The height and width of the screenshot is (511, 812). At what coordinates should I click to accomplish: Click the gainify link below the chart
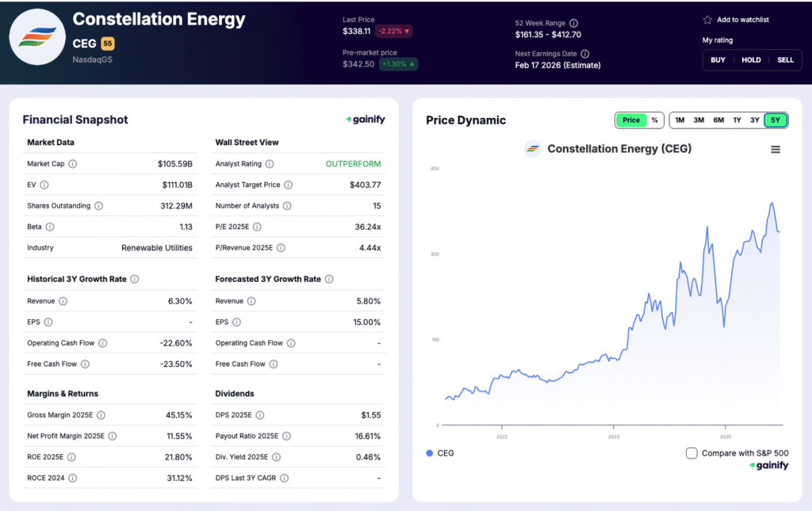[768, 466]
